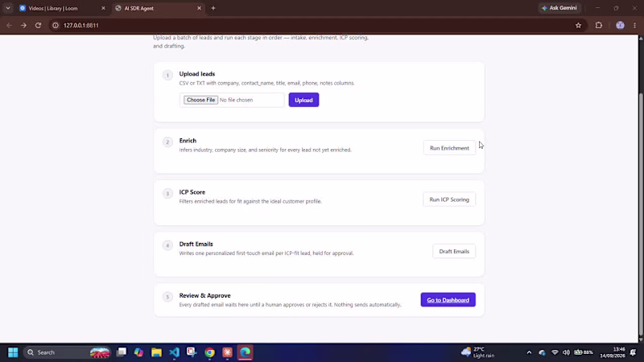Click text 'Every drafted email waits here...'
The image size is (644, 362).
290,305
